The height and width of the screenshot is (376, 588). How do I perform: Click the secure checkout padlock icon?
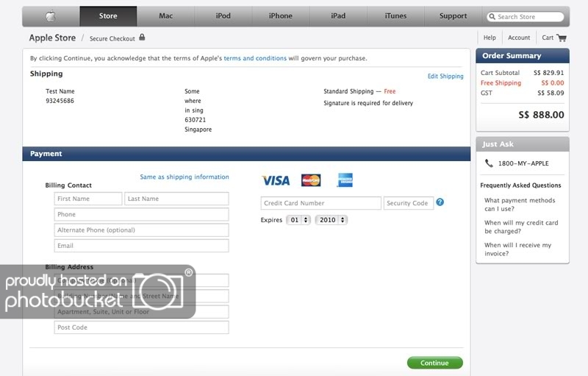coord(142,37)
